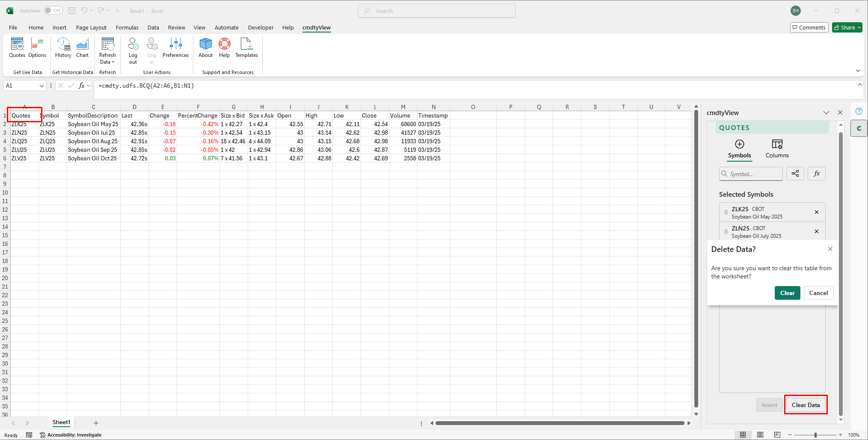868x440 pixels.
Task: Switch to Page Layout view icon
Action: click(760, 435)
